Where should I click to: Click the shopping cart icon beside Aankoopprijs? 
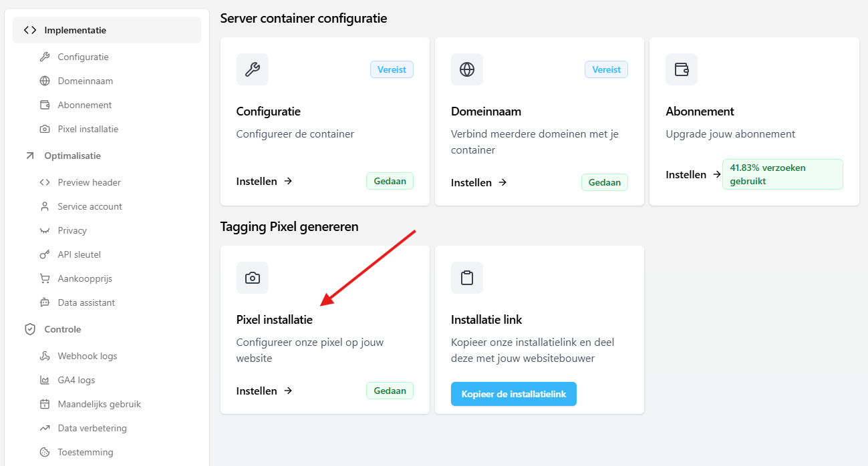(x=45, y=278)
